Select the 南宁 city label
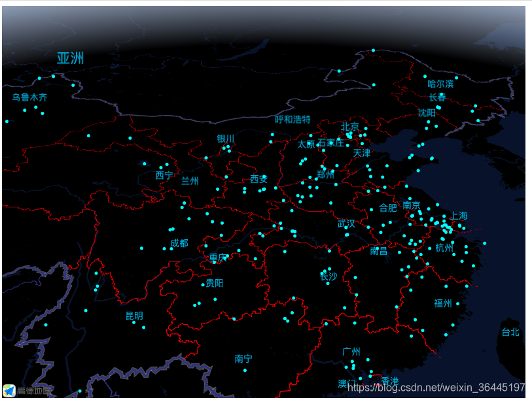Viewport: 532px width, 400px height. 243,359
